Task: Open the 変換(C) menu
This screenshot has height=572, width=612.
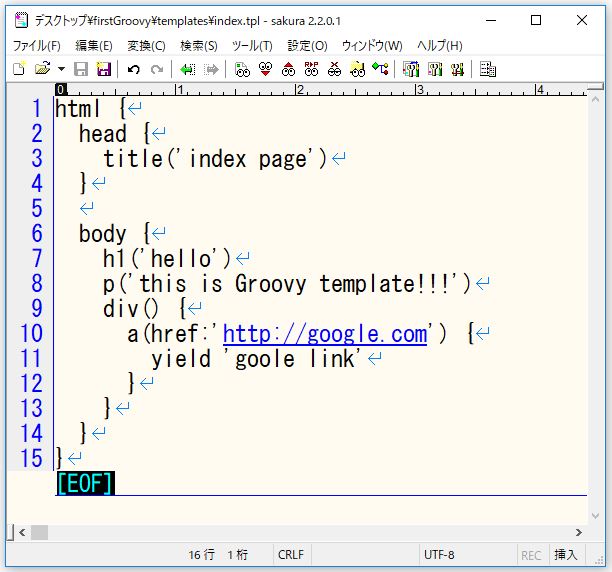Action: [146, 46]
